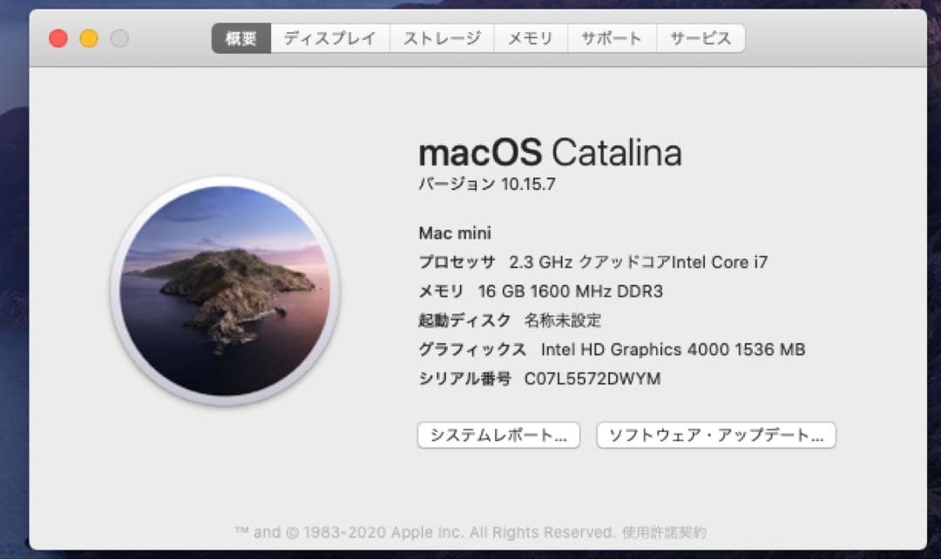Click the システムレポート button
The image size is (941, 560).
(498, 435)
